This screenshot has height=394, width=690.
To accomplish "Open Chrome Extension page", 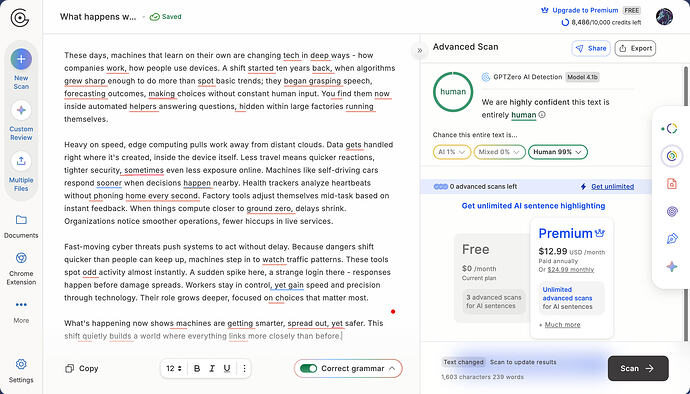I will (21, 269).
